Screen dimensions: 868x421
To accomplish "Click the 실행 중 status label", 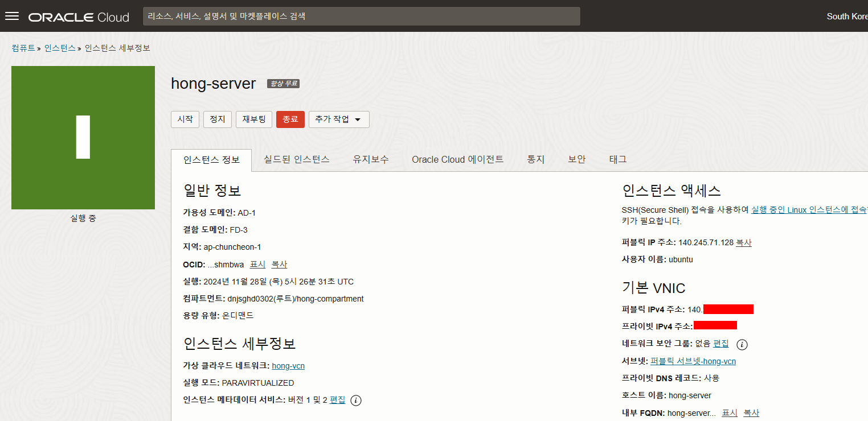I will pos(83,218).
